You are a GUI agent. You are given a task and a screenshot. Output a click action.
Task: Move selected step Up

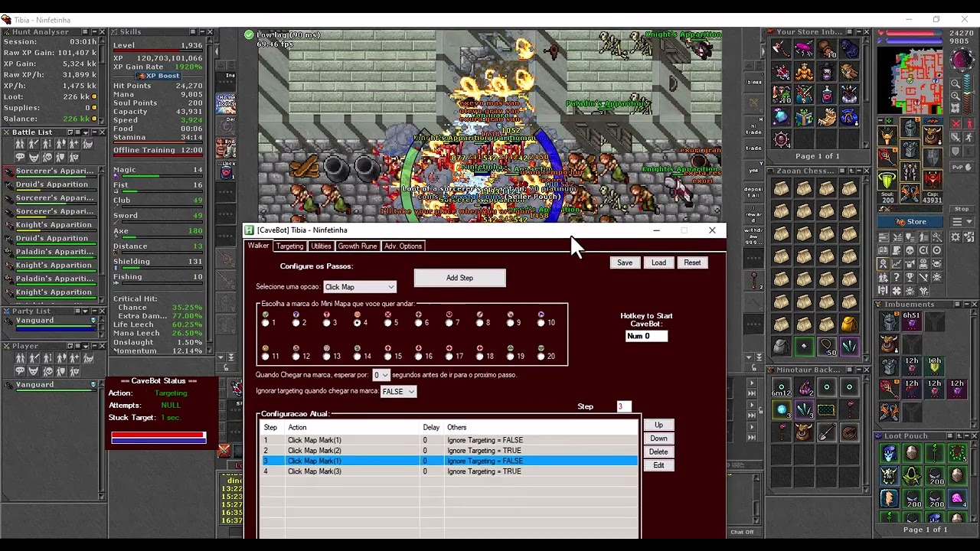658,425
